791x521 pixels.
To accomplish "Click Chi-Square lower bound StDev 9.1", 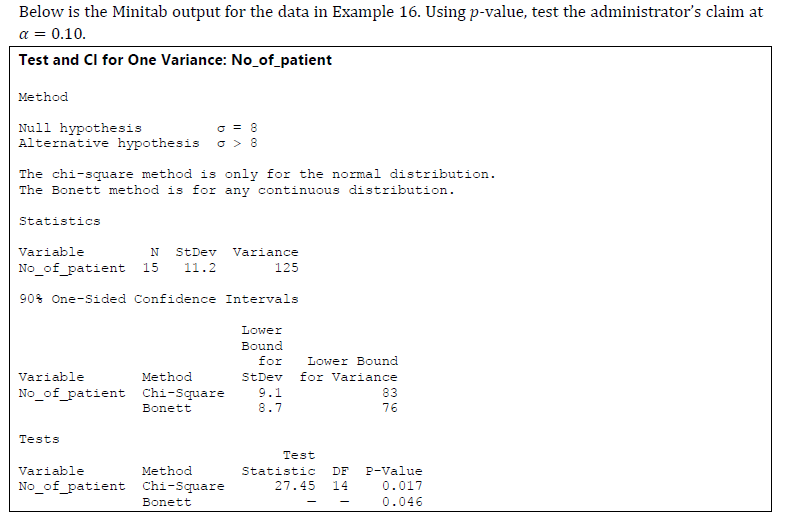I will click(x=270, y=392).
